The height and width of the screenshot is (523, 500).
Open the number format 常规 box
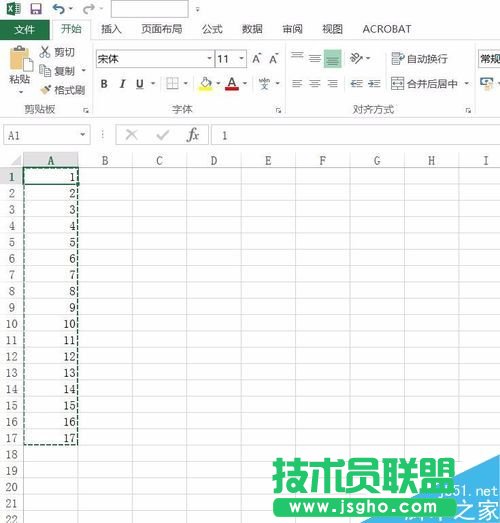click(489, 59)
